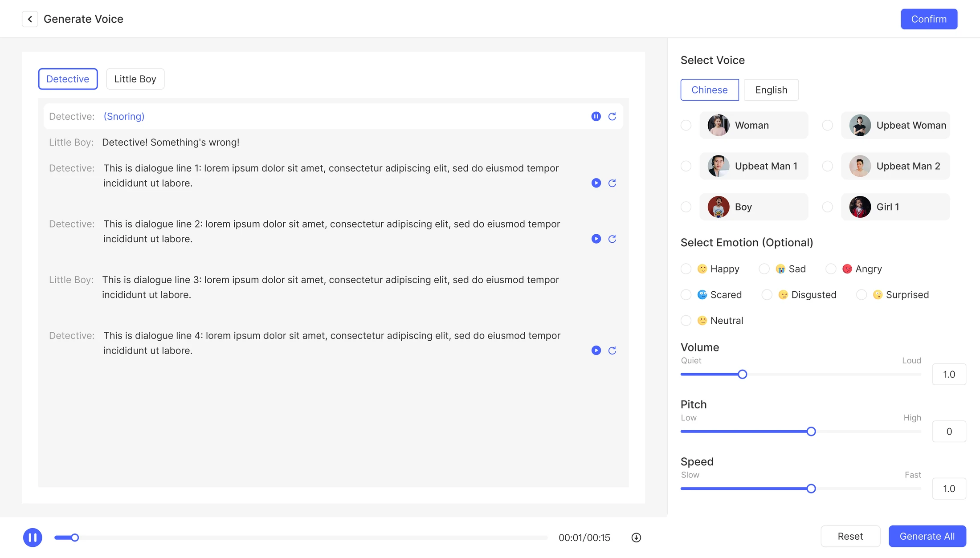Select the Scared emotion radio button
This screenshot has height=558, width=980.
click(x=686, y=295)
